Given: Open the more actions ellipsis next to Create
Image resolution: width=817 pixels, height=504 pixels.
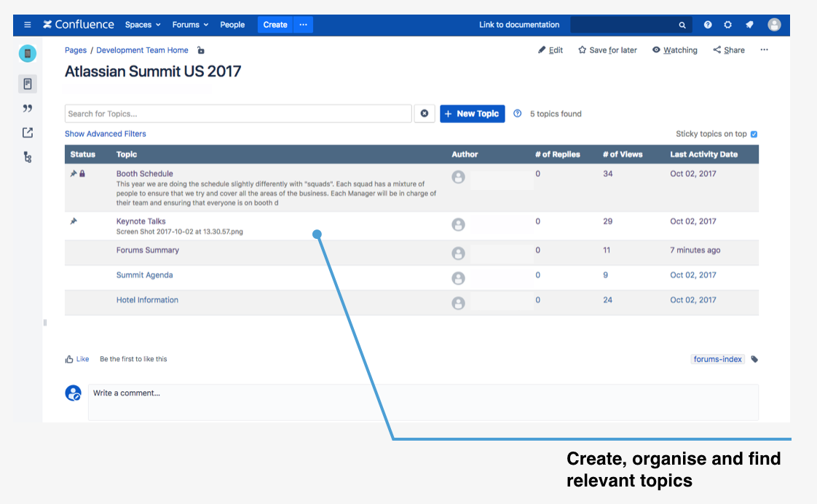Looking at the screenshot, I should pyautogui.click(x=303, y=25).
